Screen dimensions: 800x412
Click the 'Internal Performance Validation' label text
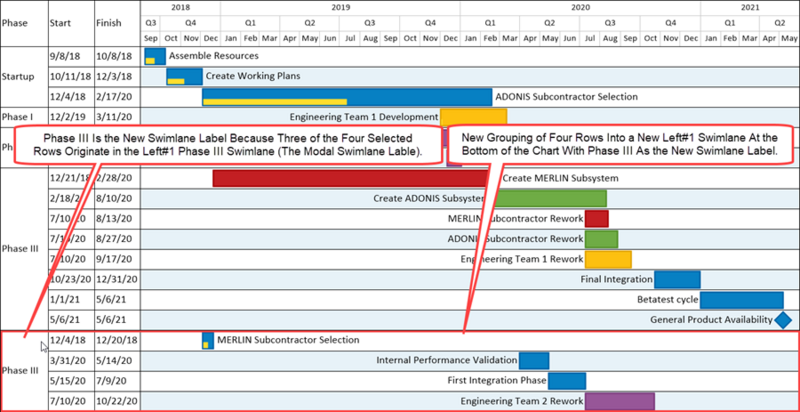(447, 360)
